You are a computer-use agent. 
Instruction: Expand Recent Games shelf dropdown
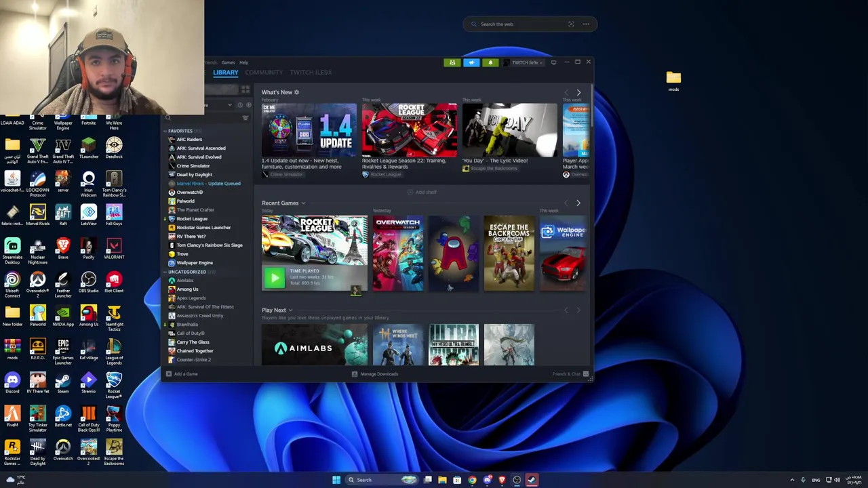click(303, 203)
